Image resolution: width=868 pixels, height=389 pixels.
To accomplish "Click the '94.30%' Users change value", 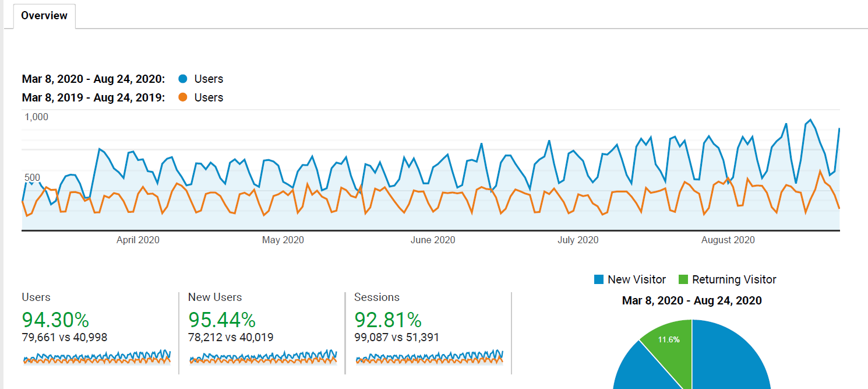I will pos(55,320).
